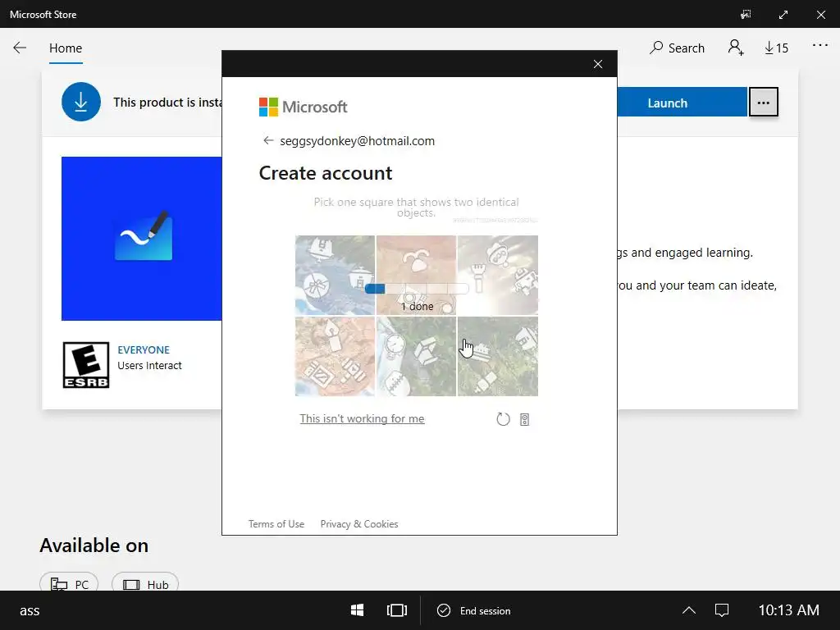Click the 'Users Interact' text

[149, 365]
